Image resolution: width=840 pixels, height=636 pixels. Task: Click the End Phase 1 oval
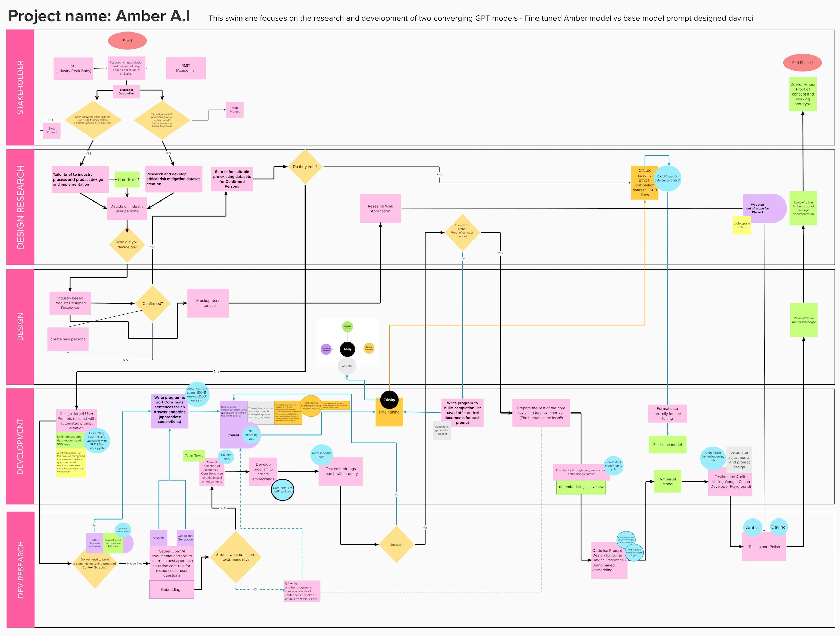802,63
